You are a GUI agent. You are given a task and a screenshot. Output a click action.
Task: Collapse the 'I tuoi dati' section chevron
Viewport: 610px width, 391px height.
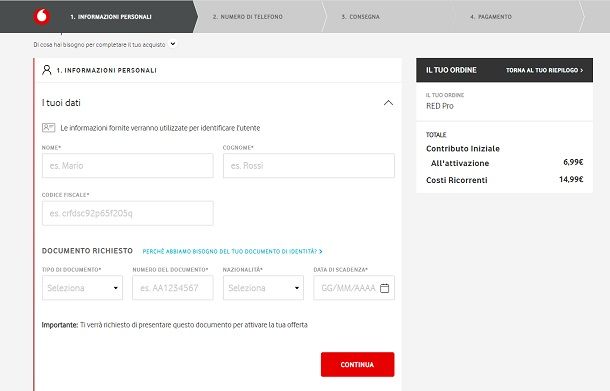[x=388, y=103]
